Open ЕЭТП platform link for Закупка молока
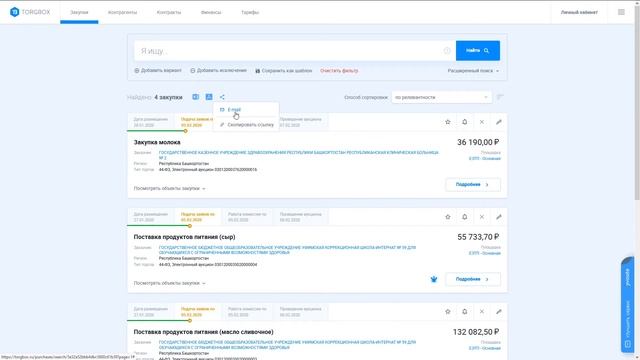Viewport: 640px width, 360px height. tap(484, 158)
